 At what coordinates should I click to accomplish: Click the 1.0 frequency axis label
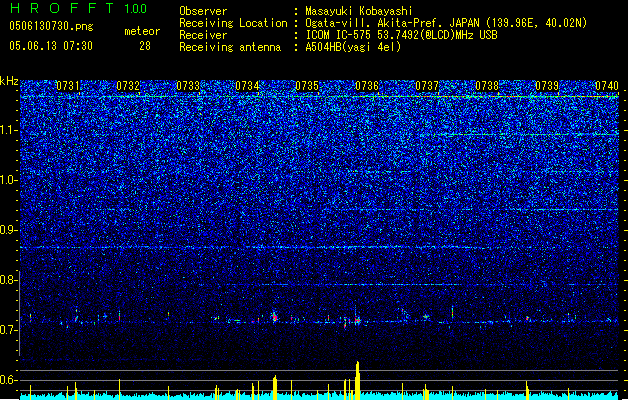pos(8,180)
